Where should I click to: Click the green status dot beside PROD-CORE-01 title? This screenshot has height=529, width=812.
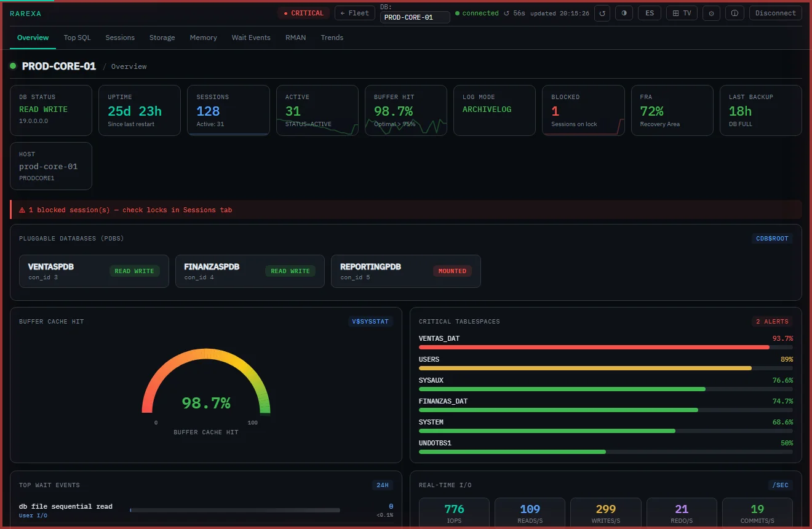tap(13, 66)
